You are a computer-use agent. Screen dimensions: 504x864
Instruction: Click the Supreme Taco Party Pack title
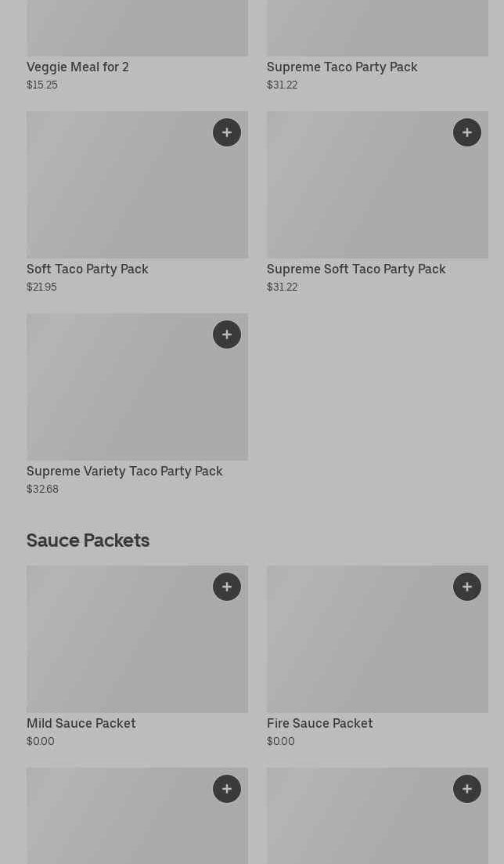point(342,67)
